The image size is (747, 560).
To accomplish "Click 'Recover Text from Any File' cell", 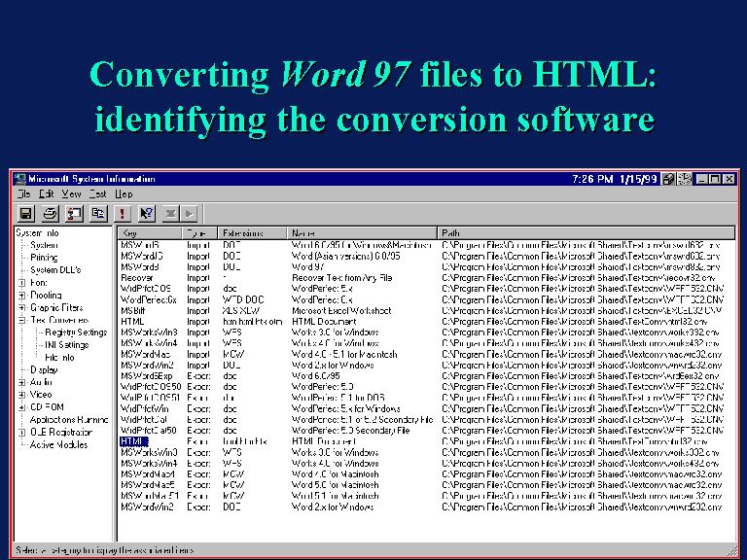I will tap(341, 278).
